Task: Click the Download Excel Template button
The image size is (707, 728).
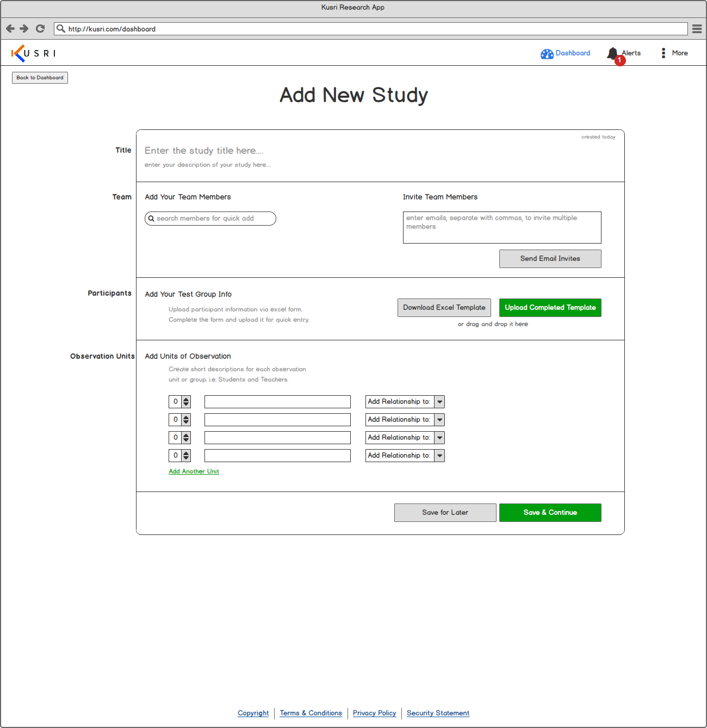Action: click(x=444, y=308)
